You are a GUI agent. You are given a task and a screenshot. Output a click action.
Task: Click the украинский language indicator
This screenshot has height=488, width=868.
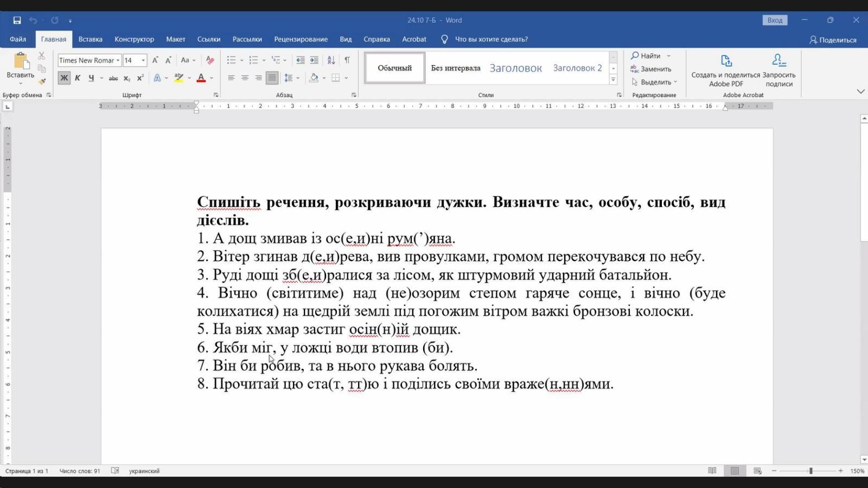coord(144,471)
